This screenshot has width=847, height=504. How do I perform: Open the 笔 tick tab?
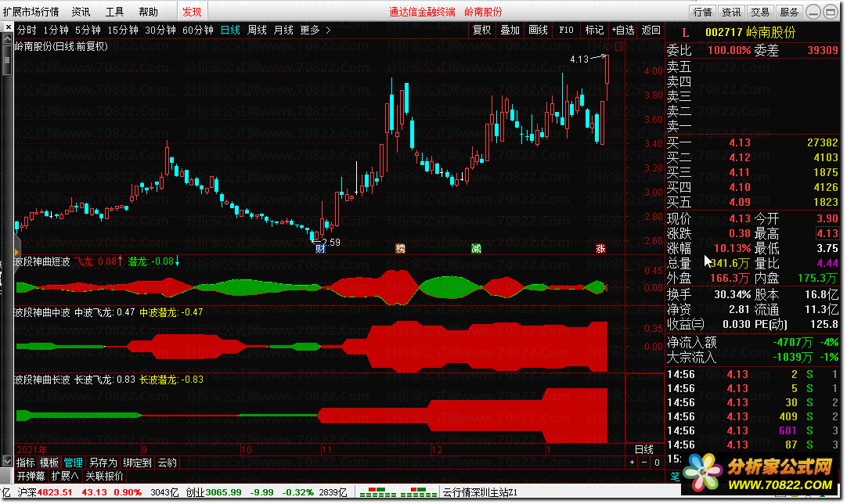[675, 477]
